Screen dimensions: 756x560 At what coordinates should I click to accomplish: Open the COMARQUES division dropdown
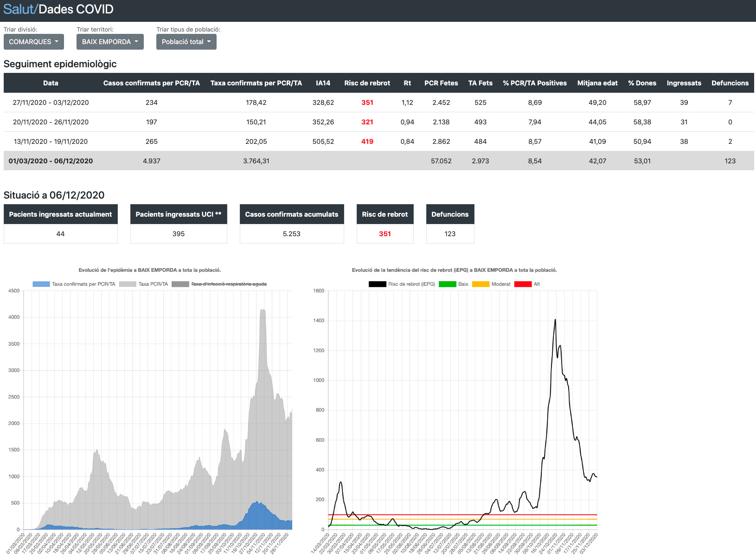[x=33, y=42]
